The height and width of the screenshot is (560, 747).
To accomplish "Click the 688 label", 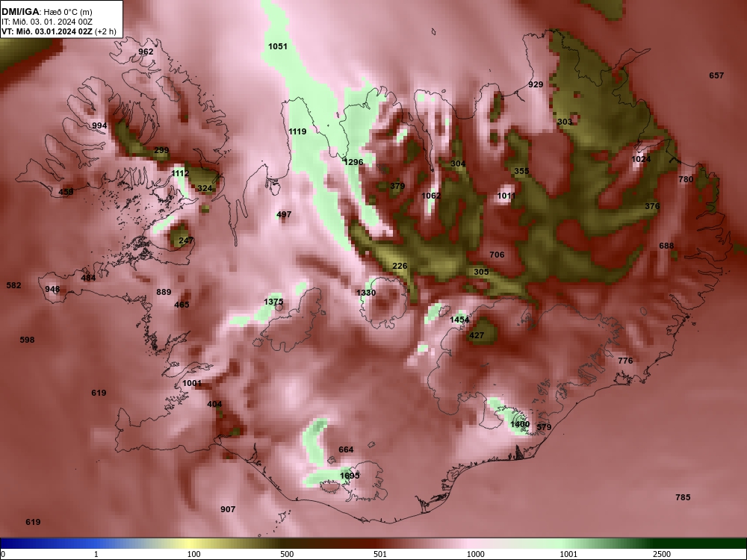I will [666, 246].
